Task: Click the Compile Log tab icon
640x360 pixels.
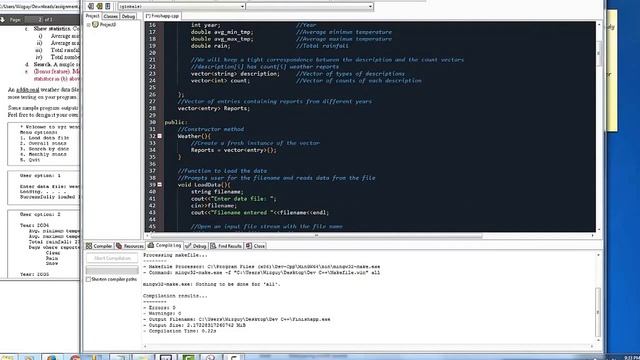Action: click(x=151, y=245)
